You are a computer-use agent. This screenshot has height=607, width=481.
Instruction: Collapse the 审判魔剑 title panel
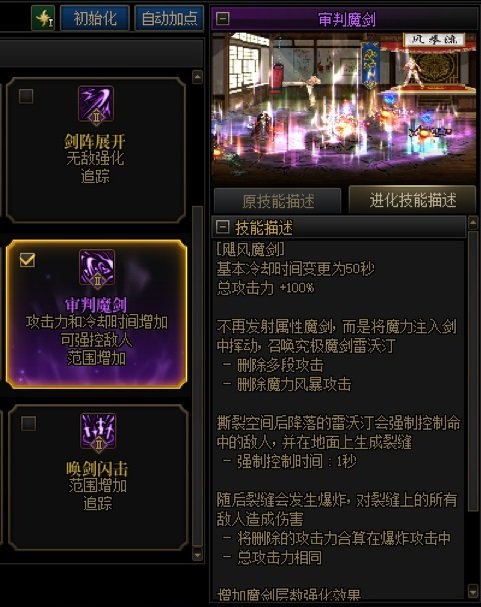coord(223,18)
